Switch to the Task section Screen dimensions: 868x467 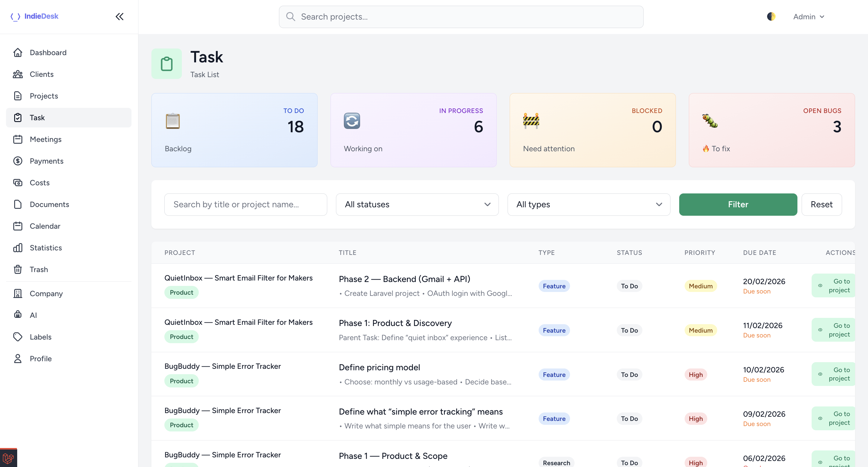click(x=37, y=118)
